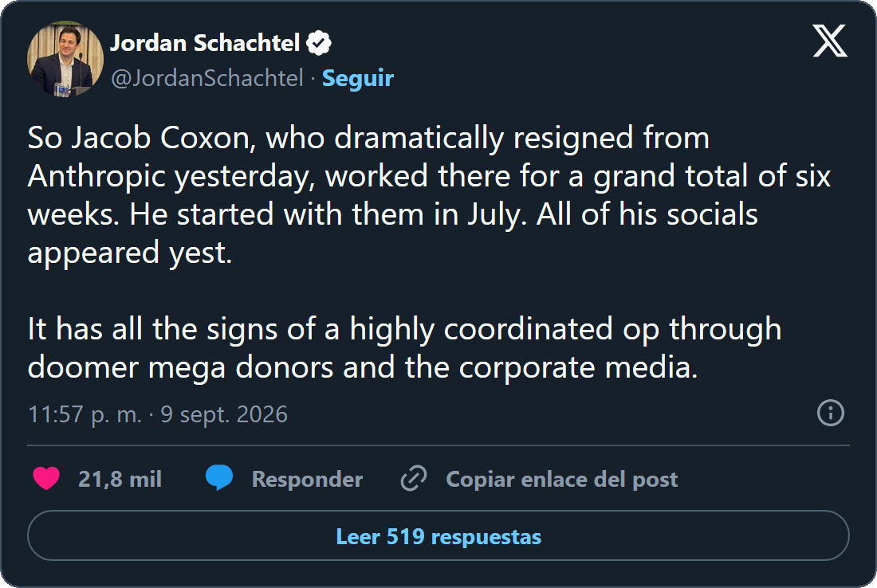Click the 9 sept. 2026 date

224,414
